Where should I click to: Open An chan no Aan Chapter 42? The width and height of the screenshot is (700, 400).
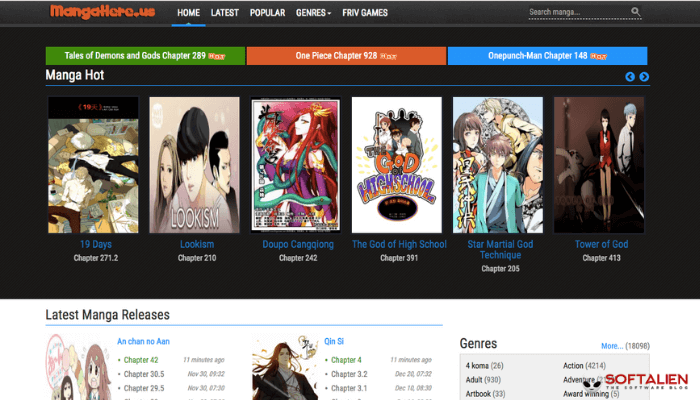click(x=141, y=360)
